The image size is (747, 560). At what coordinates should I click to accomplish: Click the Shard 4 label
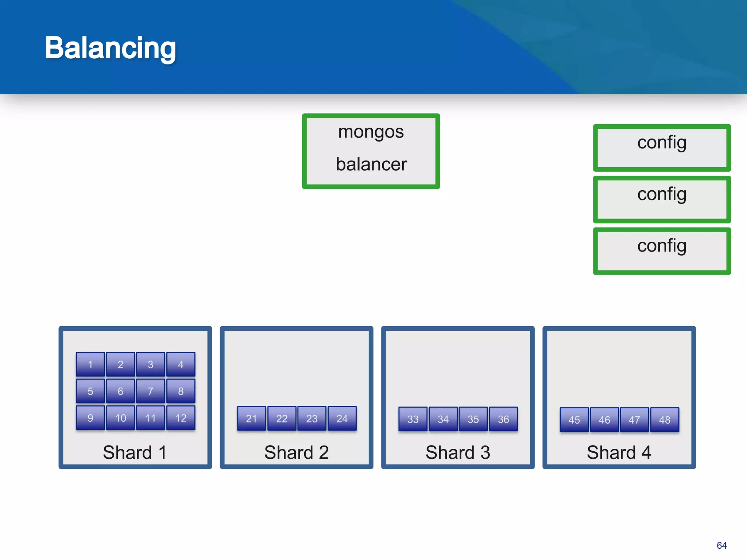619,452
